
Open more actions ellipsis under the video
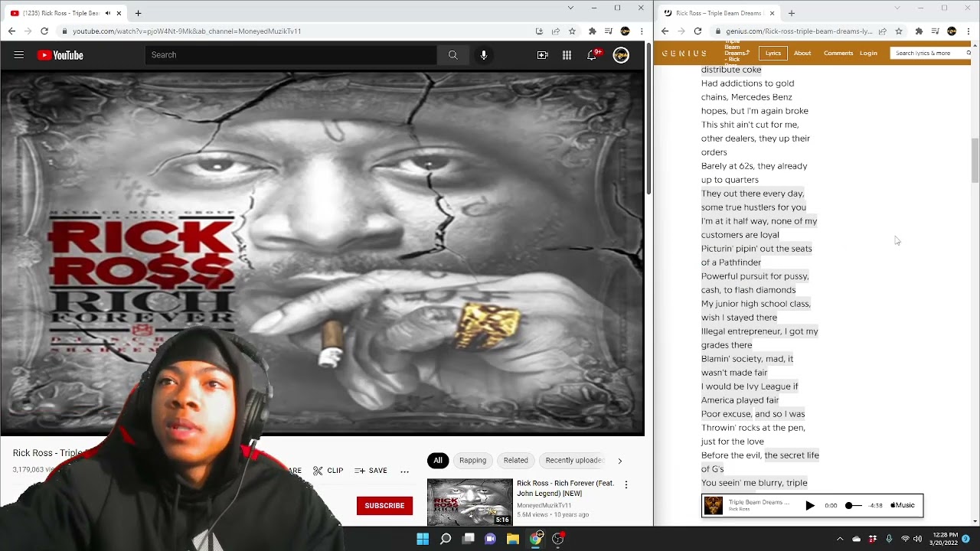pyautogui.click(x=405, y=471)
